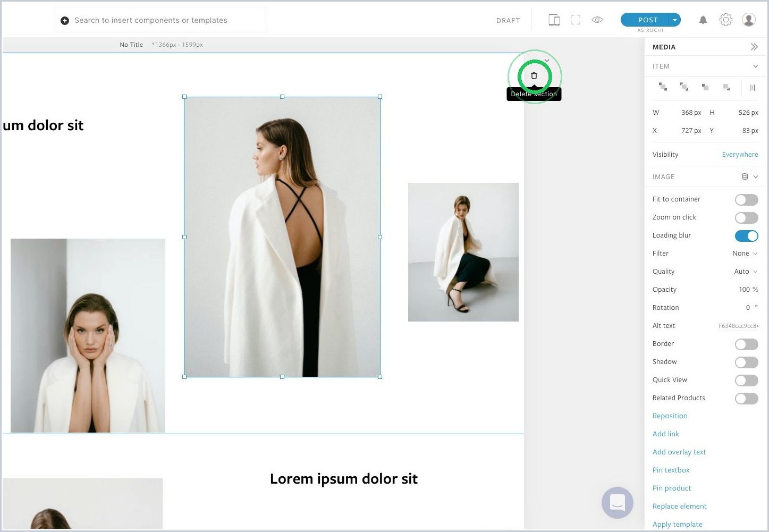This screenshot has width=769, height=532.
Task: Click Add overlay text
Action: (x=679, y=452)
